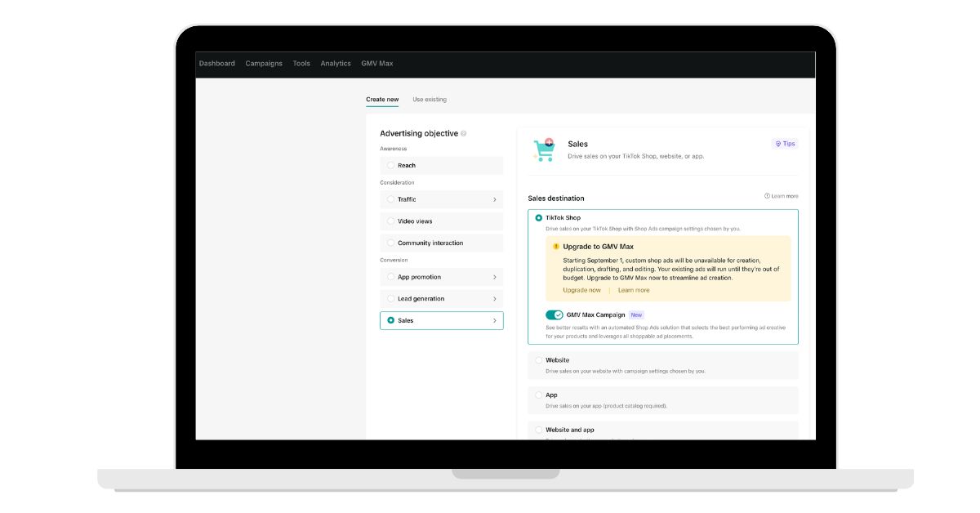Select the Community interaction objective
This screenshot has height=513, width=980.
pos(442,243)
